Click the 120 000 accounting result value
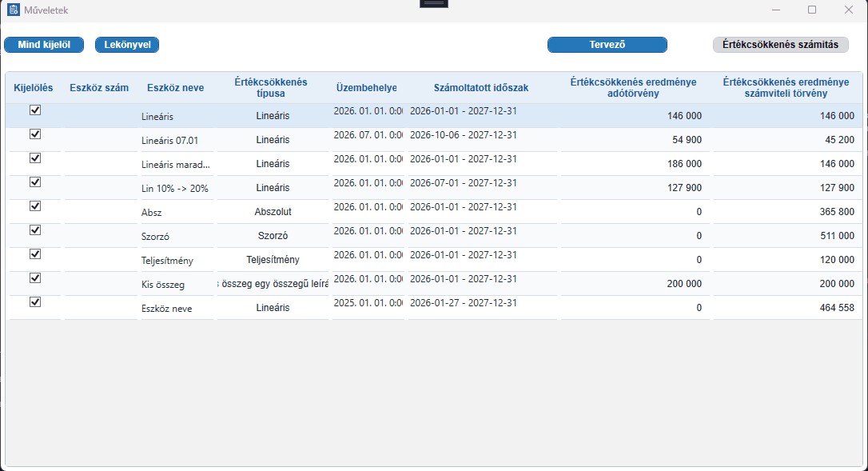868x471 pixels. pyautogui.click(x=837, y=259)
